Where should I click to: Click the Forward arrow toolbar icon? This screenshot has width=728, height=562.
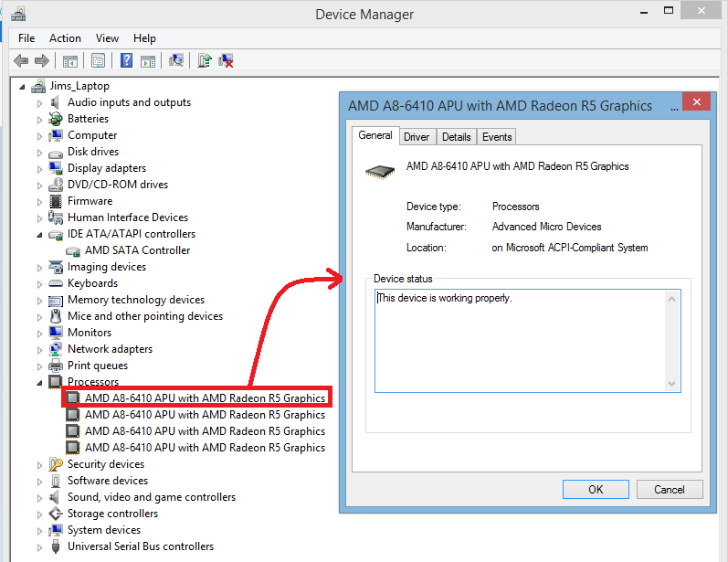coord(42,60)
